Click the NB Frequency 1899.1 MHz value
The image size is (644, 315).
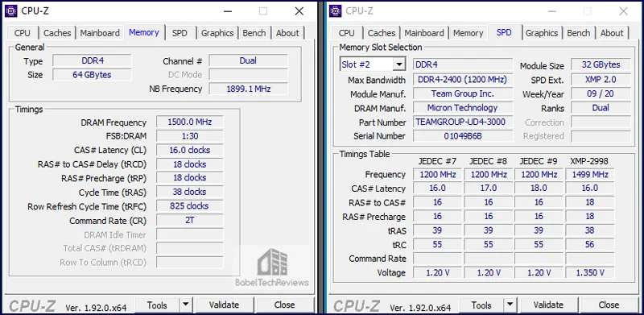click(248, 89)
